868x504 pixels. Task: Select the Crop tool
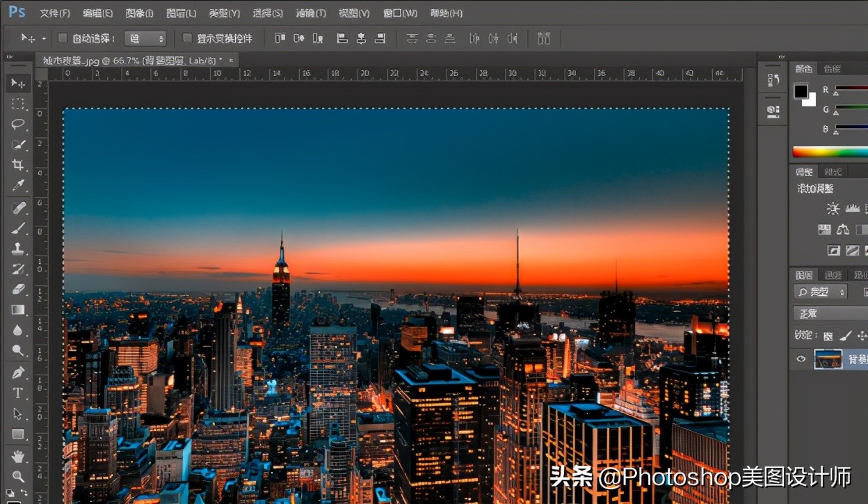click(x=18, y=165)
